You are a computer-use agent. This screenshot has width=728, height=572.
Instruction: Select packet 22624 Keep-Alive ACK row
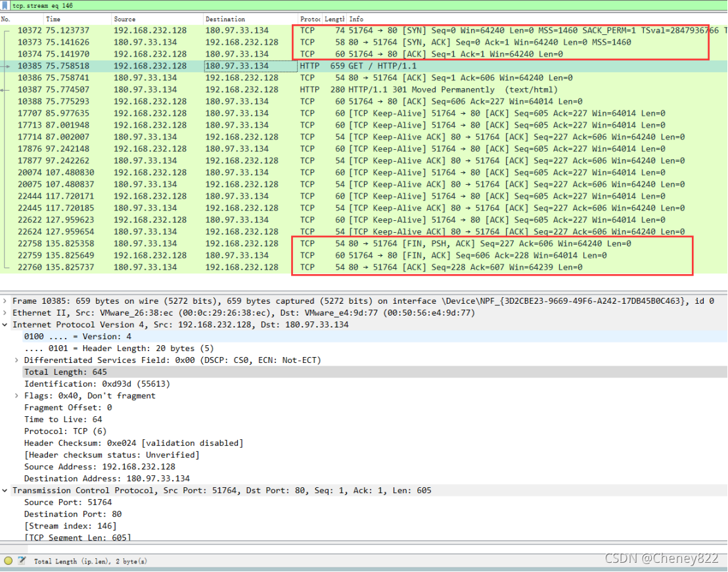pyautogui.click(x=363, y=232)
